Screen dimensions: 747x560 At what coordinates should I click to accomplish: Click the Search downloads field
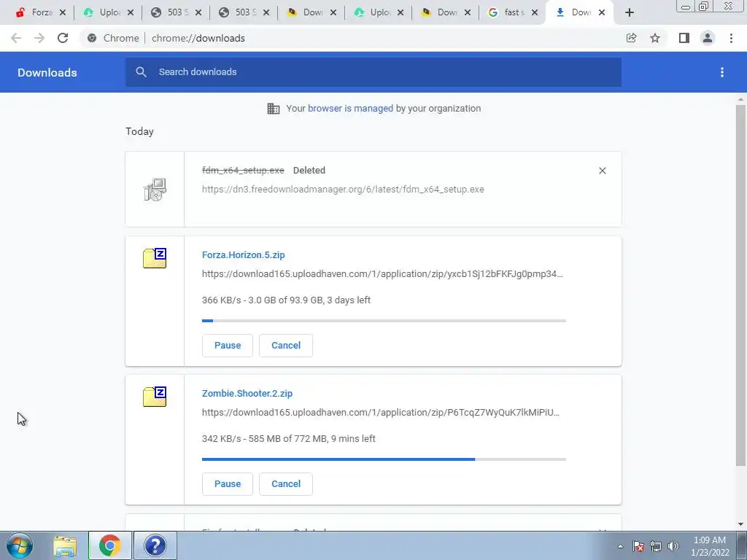click(373, 72)
